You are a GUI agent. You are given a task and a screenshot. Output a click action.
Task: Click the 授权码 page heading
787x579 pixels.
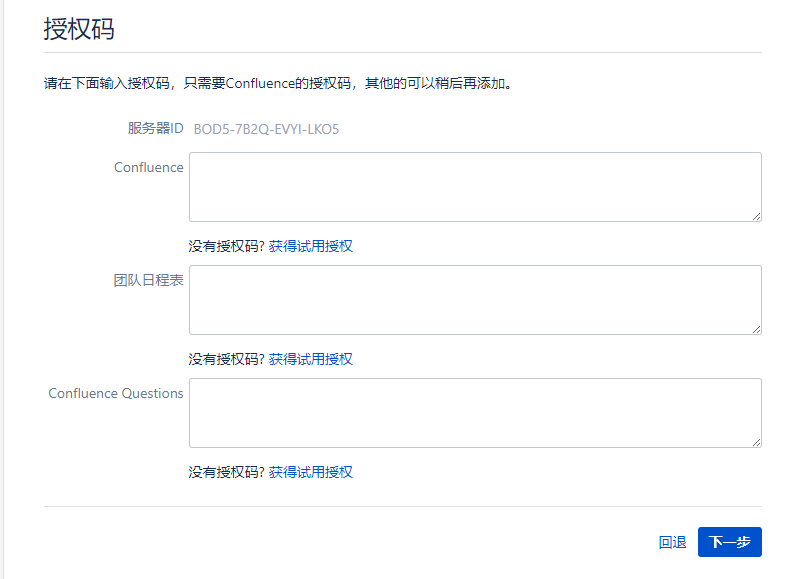click(79, 29)
